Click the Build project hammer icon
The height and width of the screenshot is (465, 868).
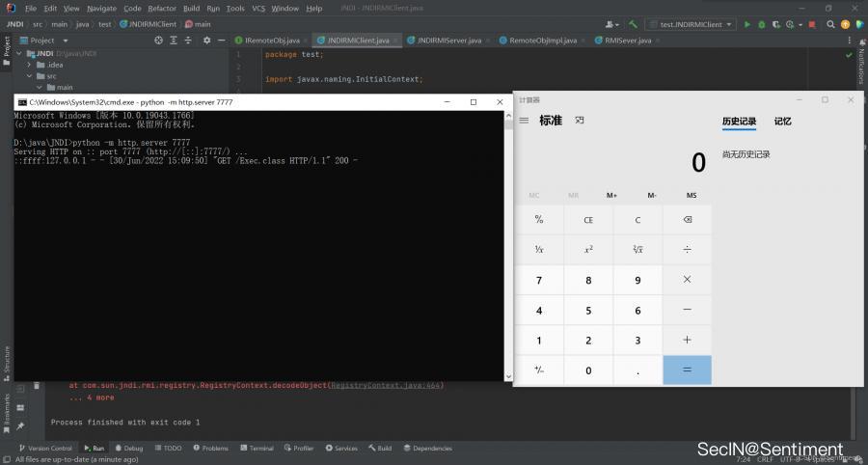point(633,24)
